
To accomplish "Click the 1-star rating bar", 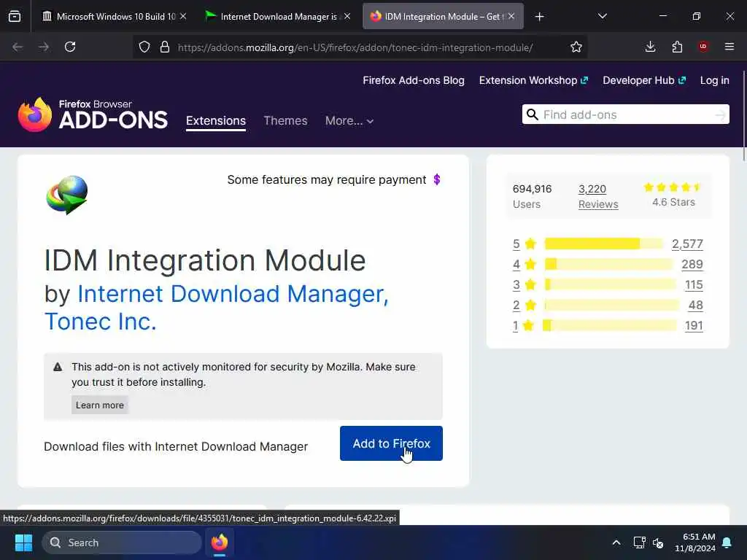I will [609, 326].
